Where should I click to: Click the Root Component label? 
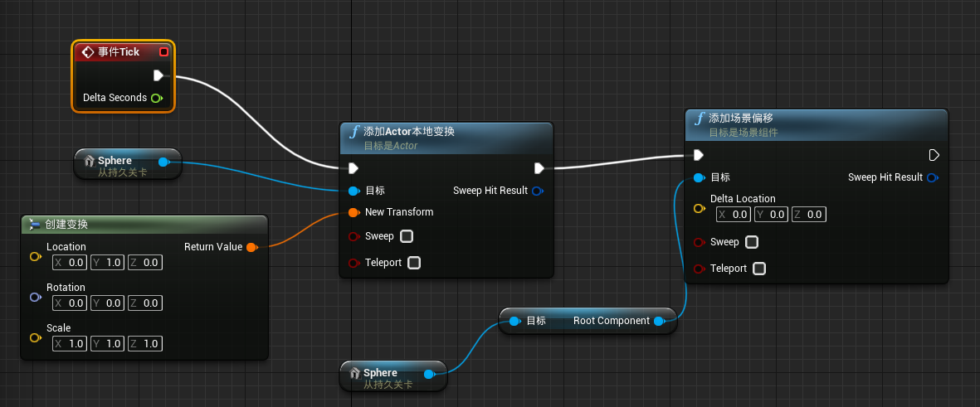(612, 321)
